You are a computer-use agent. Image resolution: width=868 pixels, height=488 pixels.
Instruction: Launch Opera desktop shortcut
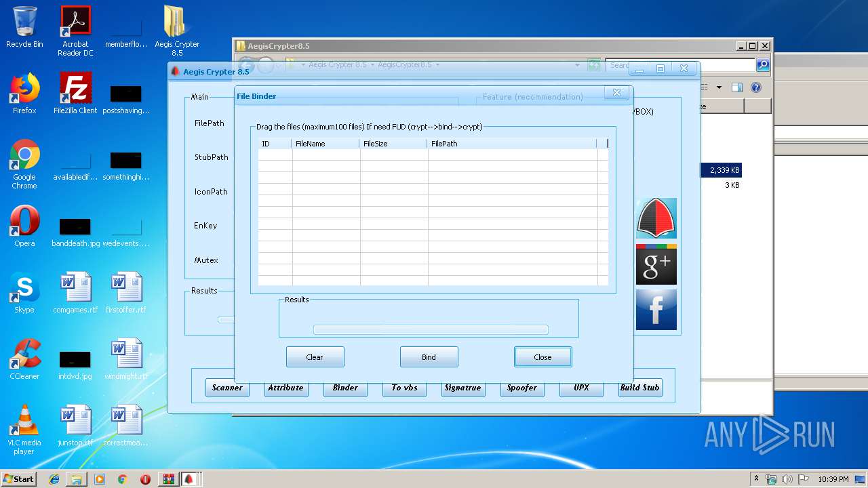coord(24,226)
